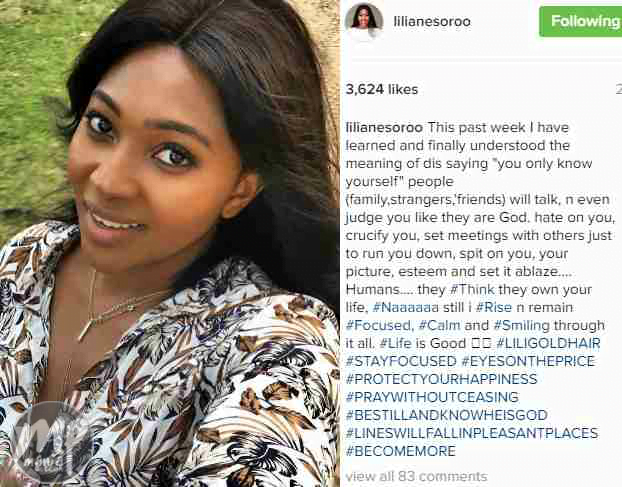Click the lilianesoroo profile avatar
Image resolution: width=622 pixels, height=487 pixels.
364,20
